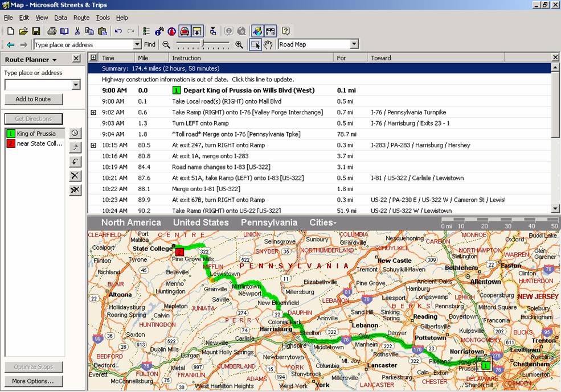Open the Road Map style dropdown

click(354, 44)
